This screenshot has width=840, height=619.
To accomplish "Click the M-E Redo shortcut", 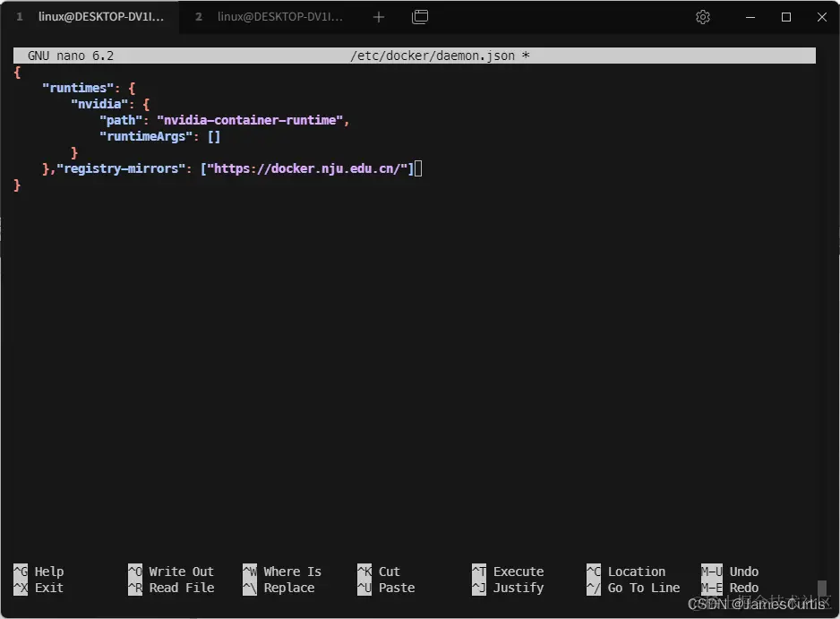I will pyautogui.click(x=730, y=588).
